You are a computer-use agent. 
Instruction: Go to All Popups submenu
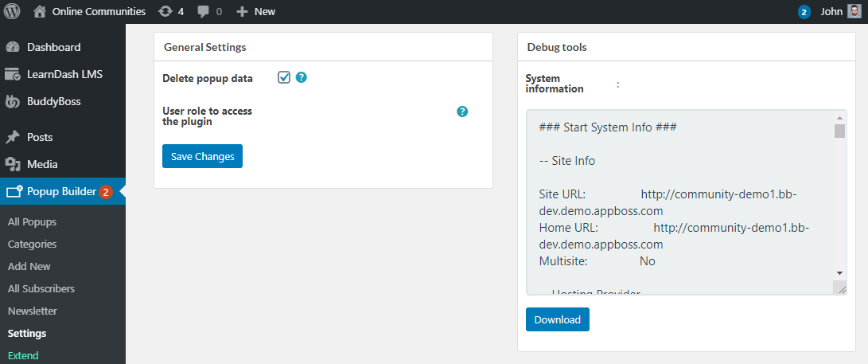point(32,222)
